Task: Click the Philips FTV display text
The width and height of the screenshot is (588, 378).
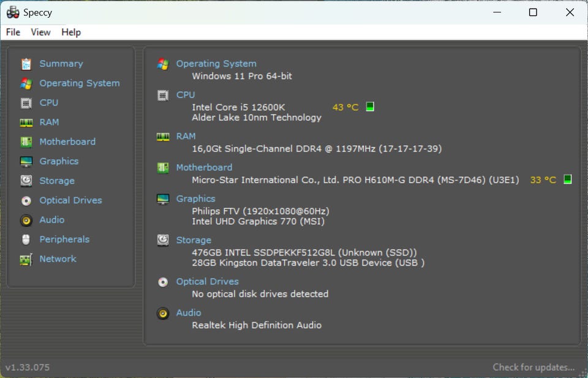Action: (x=261, y=211)
